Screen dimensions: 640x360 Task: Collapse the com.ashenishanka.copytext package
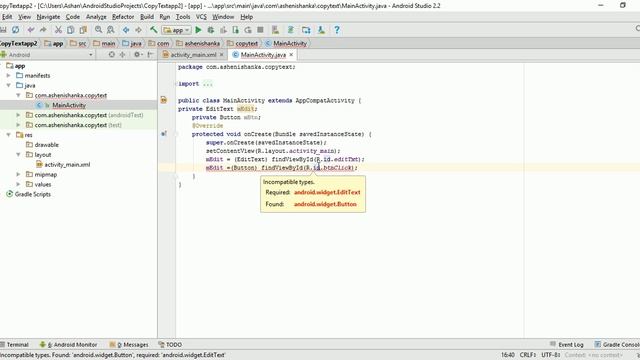[x=18, y=95]
